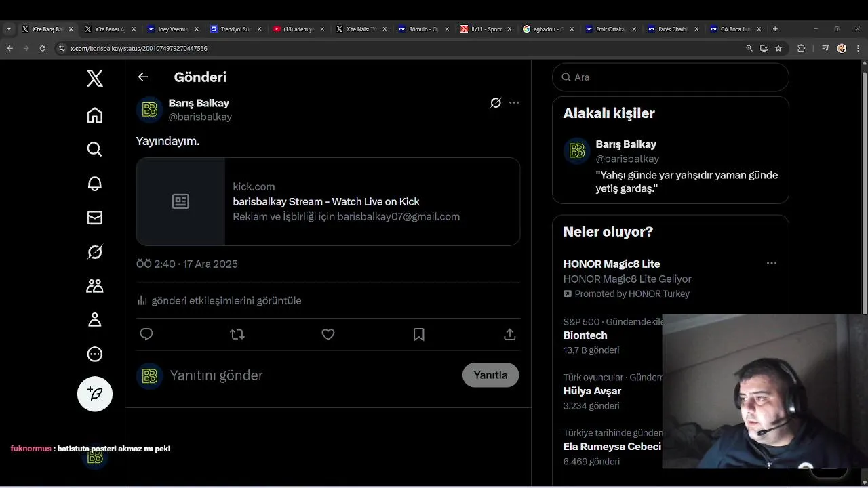Screen dimensions: 868x488
Task: Open the Alakalı kişiler profile avatar
Action: click(x=577, y=151)
